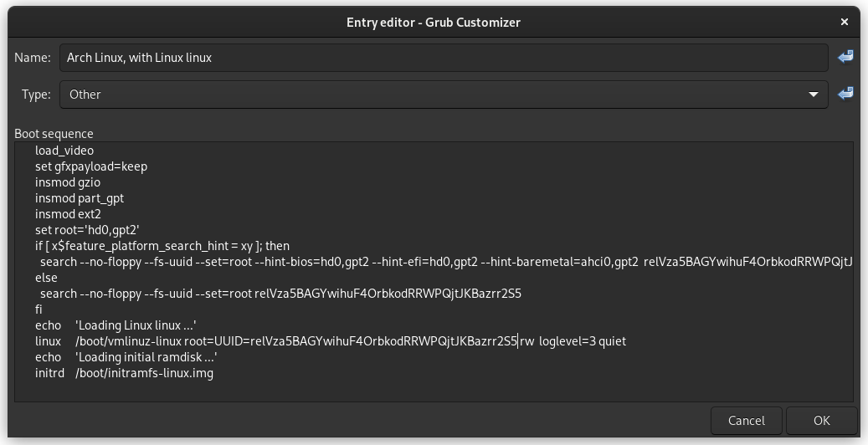Click the 'else' line in boot sequence

[x=46, y=278]
